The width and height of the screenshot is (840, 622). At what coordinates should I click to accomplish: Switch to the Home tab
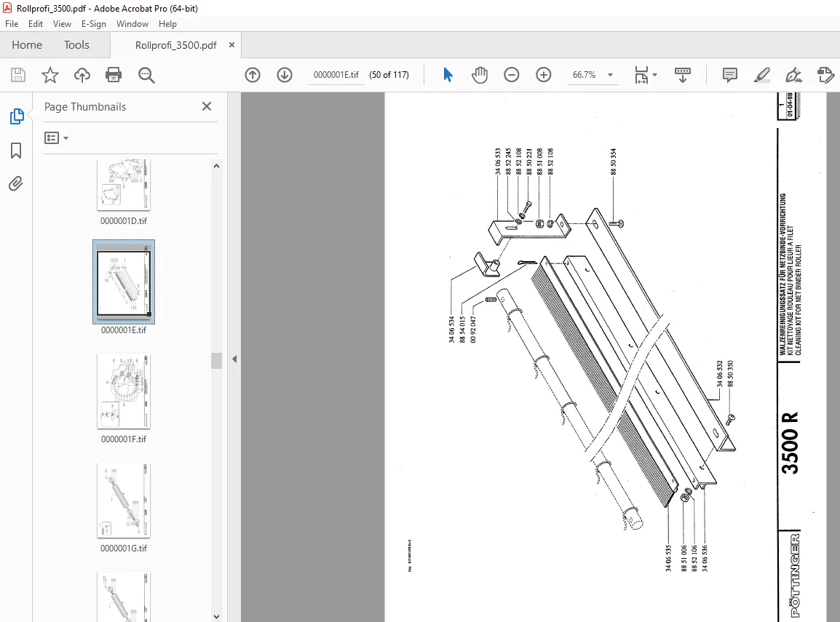point(27,45)
